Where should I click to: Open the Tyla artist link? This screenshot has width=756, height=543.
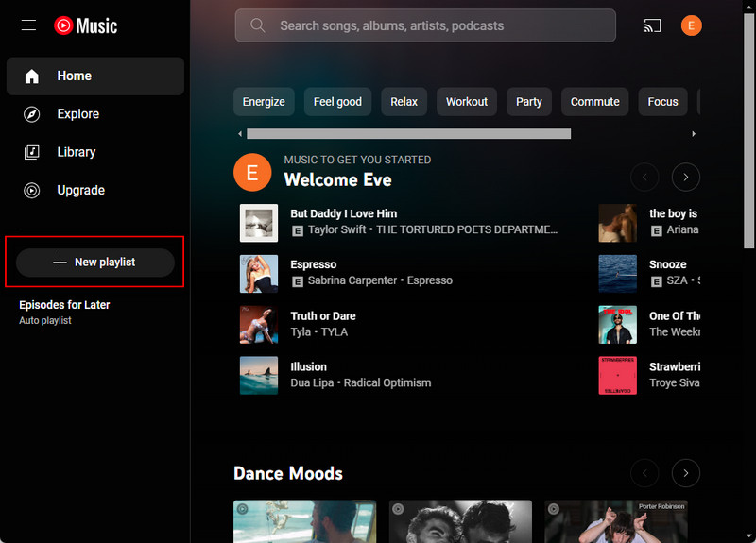(301, 332)
